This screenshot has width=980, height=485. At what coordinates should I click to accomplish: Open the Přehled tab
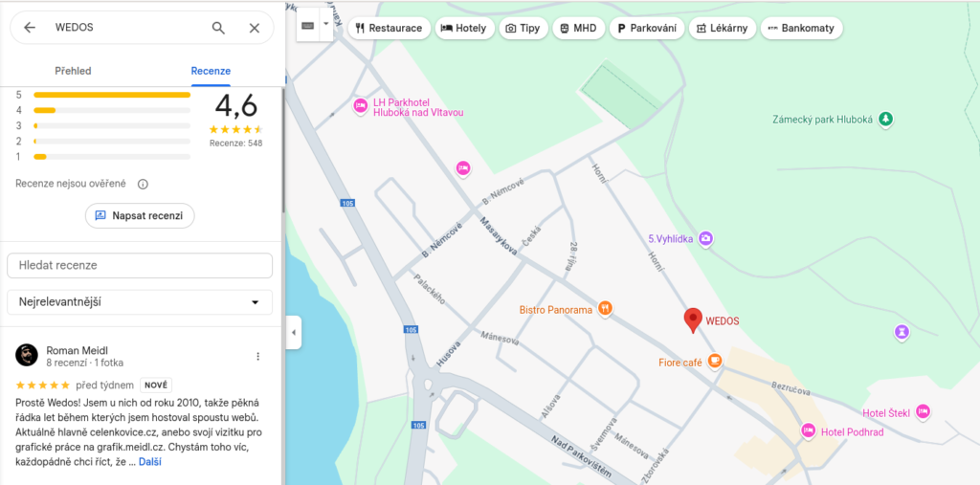point(73,71)
